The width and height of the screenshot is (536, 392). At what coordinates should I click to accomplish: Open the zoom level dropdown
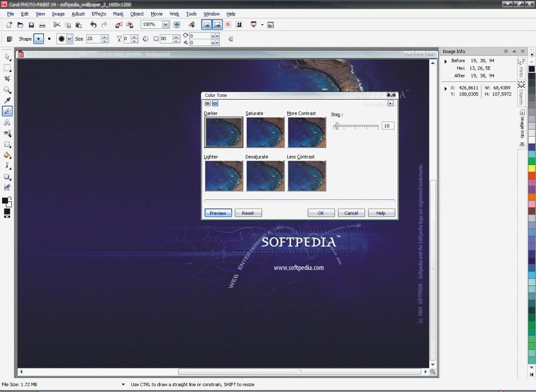pyautogui.click(x=166, y=25)
